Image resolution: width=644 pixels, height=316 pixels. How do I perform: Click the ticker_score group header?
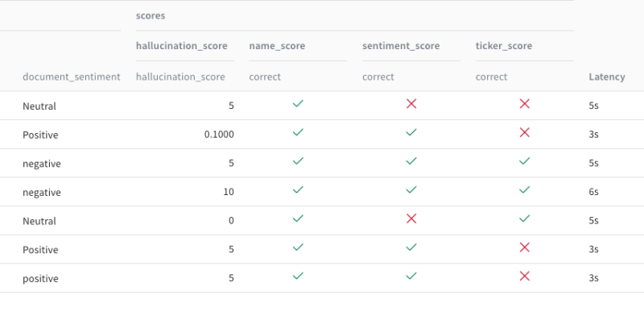click(504, 46)
